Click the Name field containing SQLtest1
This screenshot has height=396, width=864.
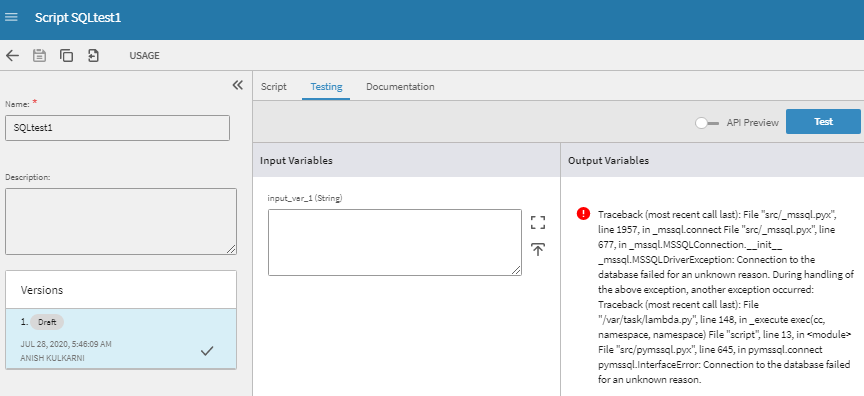pyautogui.click(x=117, y=128)
